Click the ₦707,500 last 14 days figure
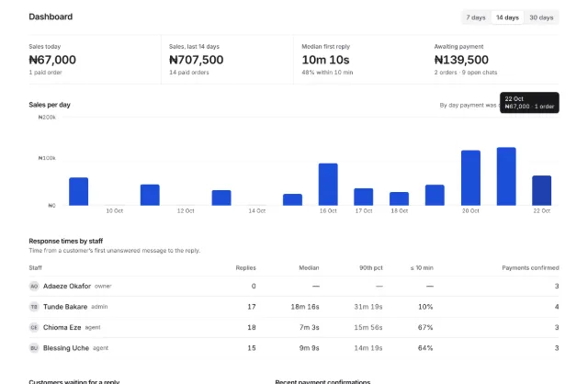 tap(196, 60)
